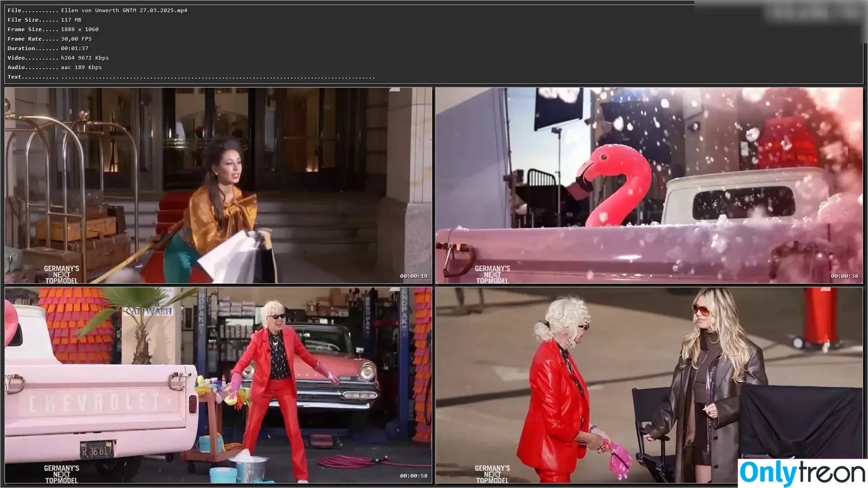Open the bottom-right thumbnail with two women
868x488 pixels.
649,385
